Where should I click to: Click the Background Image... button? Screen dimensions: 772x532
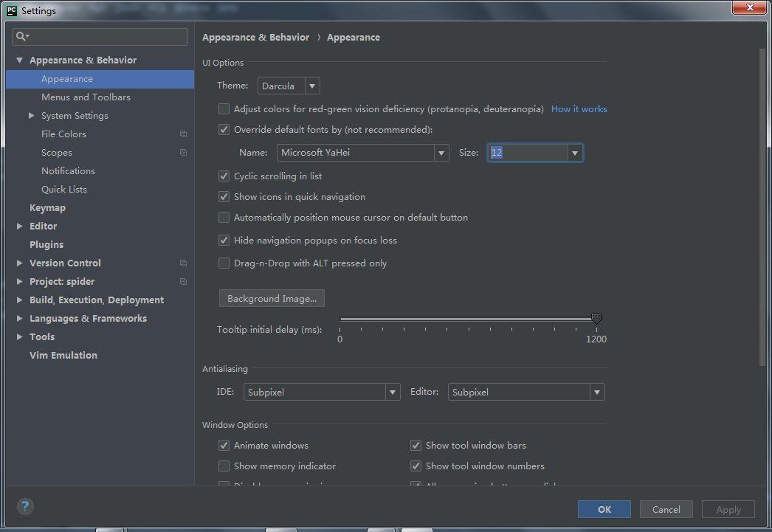click(272, 298)
